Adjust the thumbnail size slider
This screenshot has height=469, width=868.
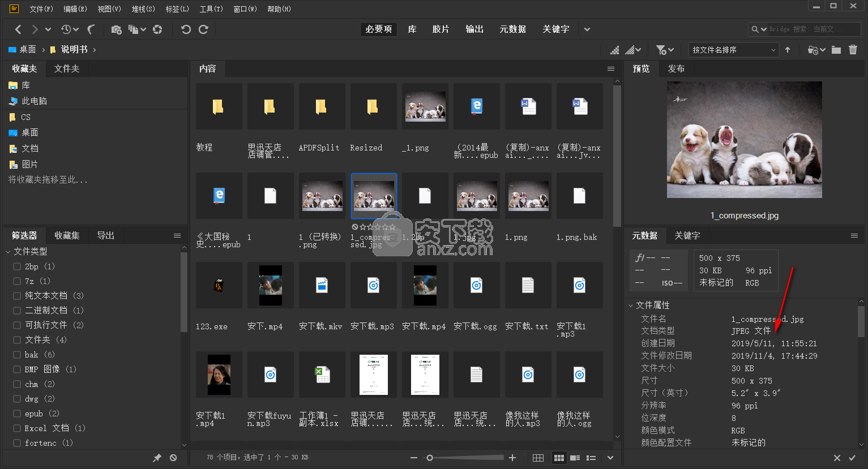point(430,458)
